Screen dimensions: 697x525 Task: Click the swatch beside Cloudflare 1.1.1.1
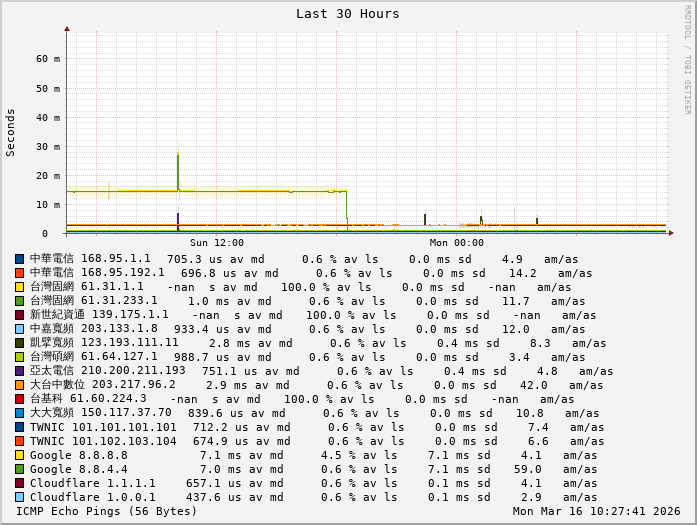pos(19,483)
